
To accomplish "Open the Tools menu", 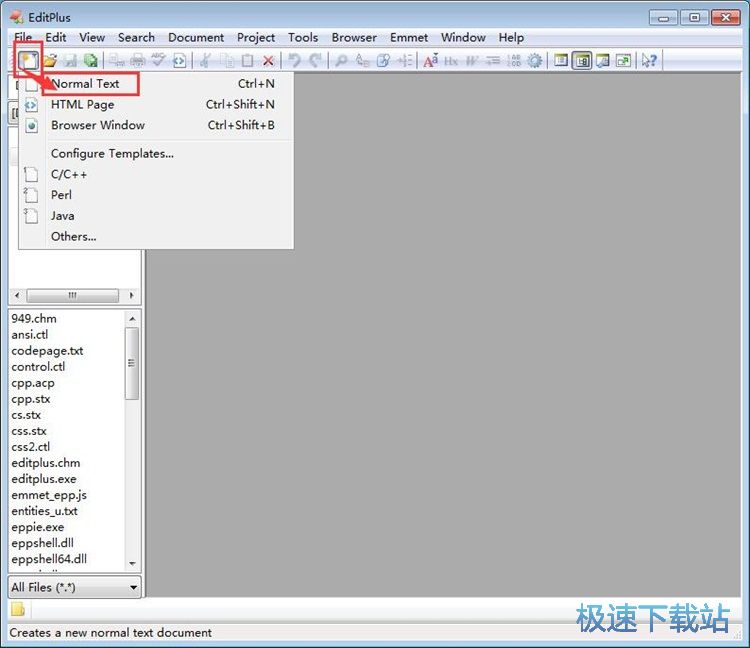I will (x=303, y=37).
